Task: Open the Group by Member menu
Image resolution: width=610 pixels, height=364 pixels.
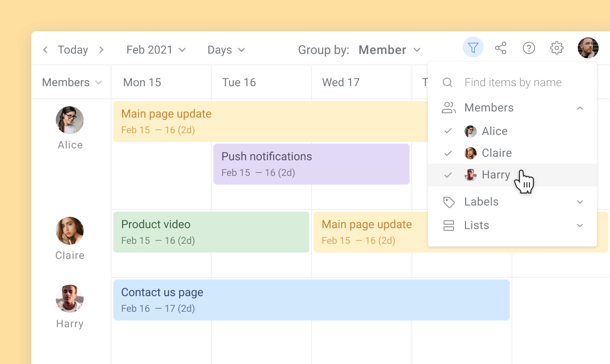Action: click(x=389, y=50)
